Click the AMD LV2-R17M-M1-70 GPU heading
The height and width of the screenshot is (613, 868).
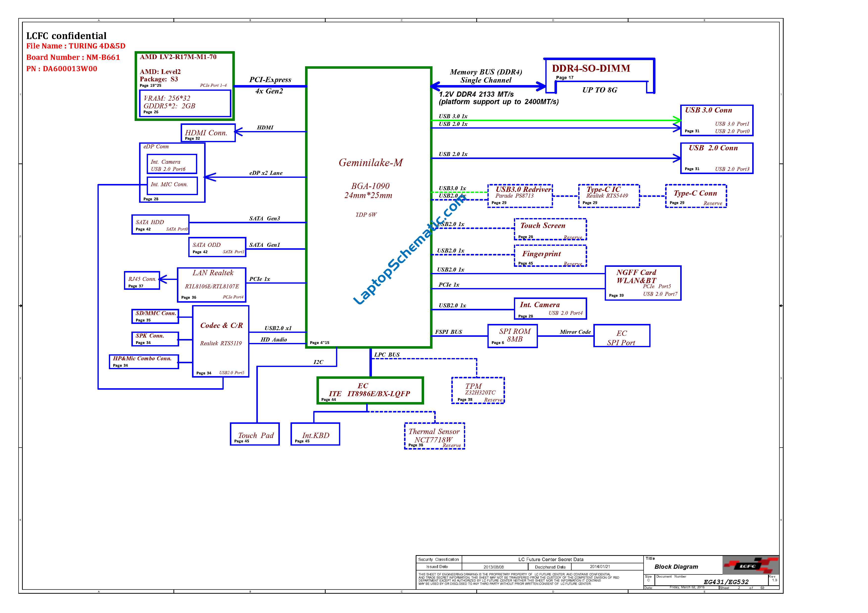coord(178,57)
